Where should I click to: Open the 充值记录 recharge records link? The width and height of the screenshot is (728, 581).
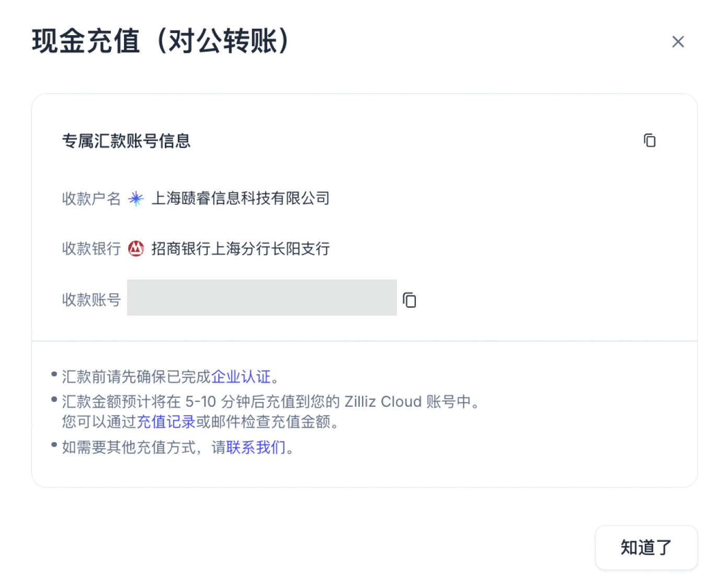165,422
